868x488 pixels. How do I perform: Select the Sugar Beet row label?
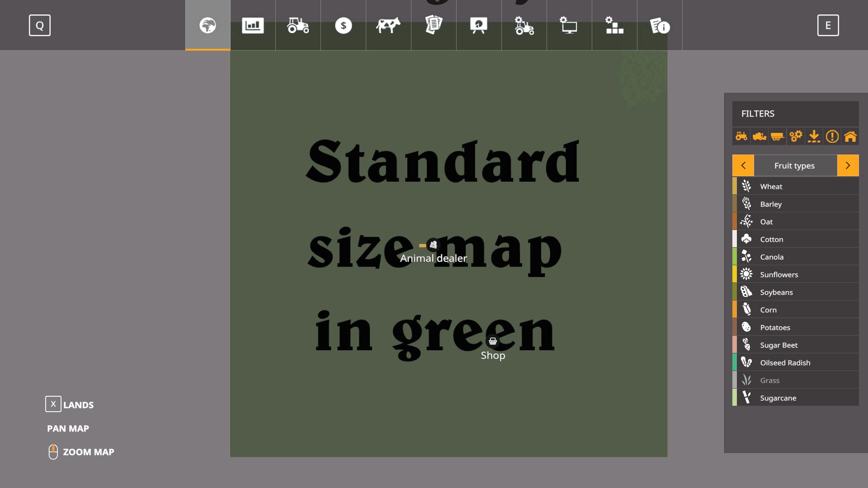(778, 345)
